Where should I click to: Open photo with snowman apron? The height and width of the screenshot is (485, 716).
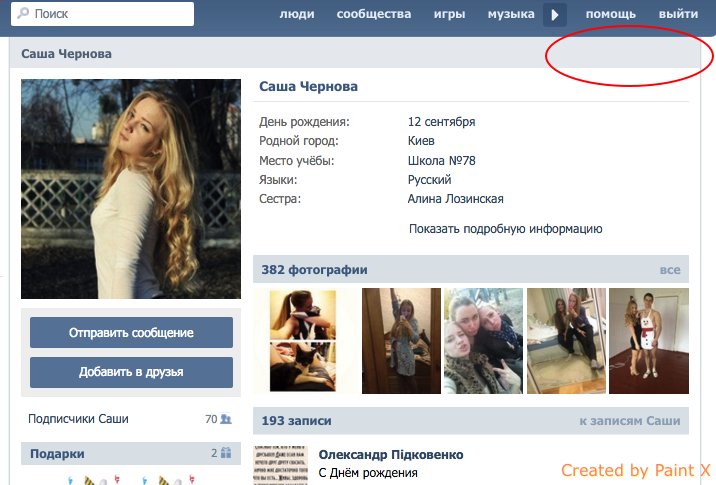click(x=649, y=341)
